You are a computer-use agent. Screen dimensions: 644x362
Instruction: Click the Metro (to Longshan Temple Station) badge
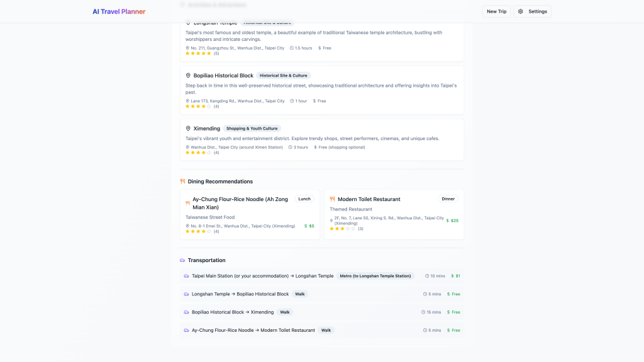(x=375, y=276)
